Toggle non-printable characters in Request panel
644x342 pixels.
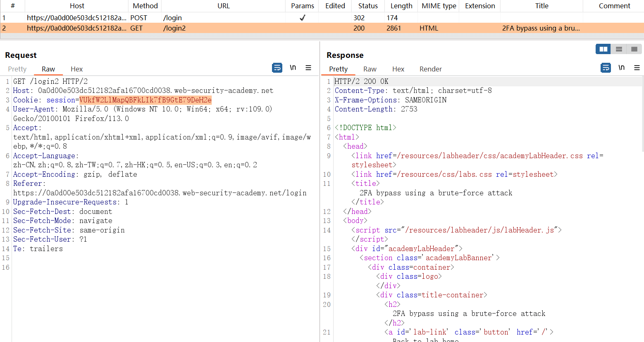pos(293,68)
